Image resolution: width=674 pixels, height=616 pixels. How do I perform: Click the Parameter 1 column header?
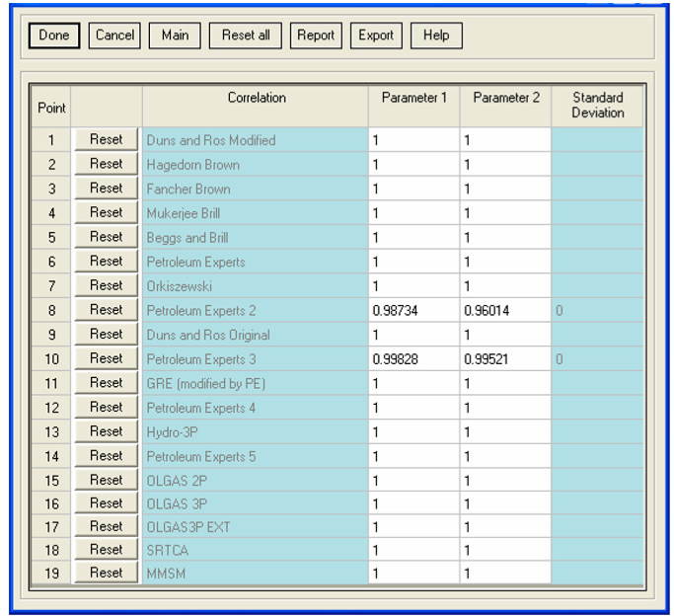coord(413,107)
